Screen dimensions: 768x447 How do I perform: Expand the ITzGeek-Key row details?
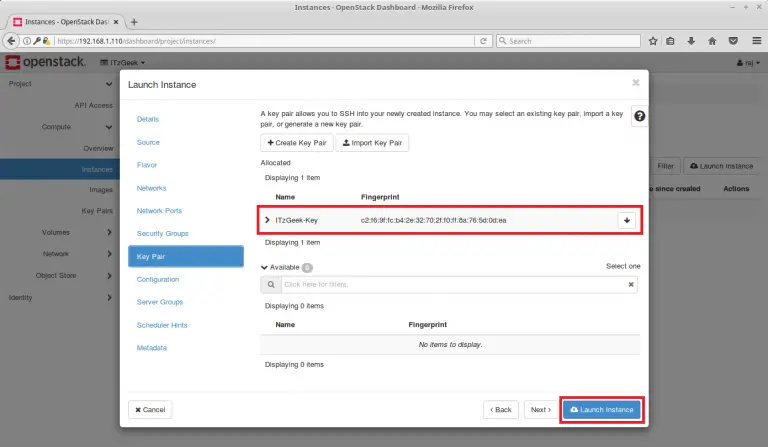[267, 220]
